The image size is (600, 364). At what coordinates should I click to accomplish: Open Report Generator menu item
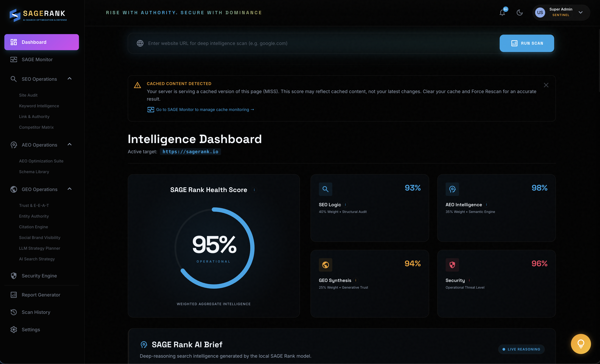tap(42, 295)
